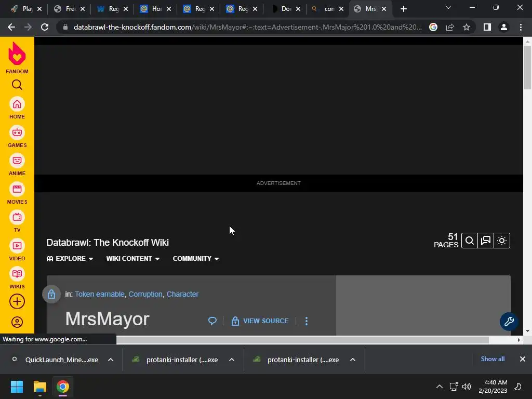Open taskbar clock 4:40 AM
This screenshot has height=399, width=532.
(493, 387)
